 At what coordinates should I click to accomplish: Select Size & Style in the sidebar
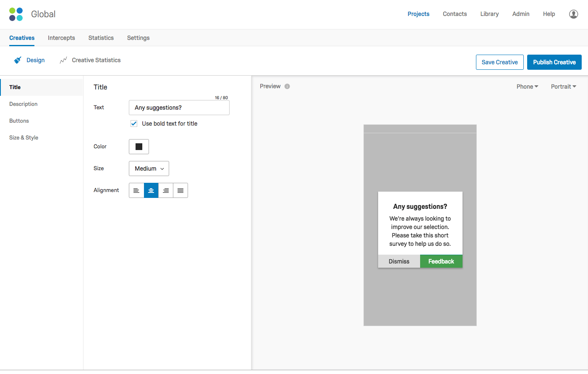24,137
